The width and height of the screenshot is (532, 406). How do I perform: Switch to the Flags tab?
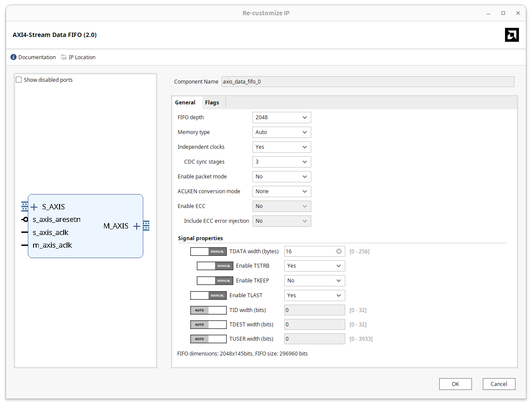pyautogui.click(x=212, y=102)
